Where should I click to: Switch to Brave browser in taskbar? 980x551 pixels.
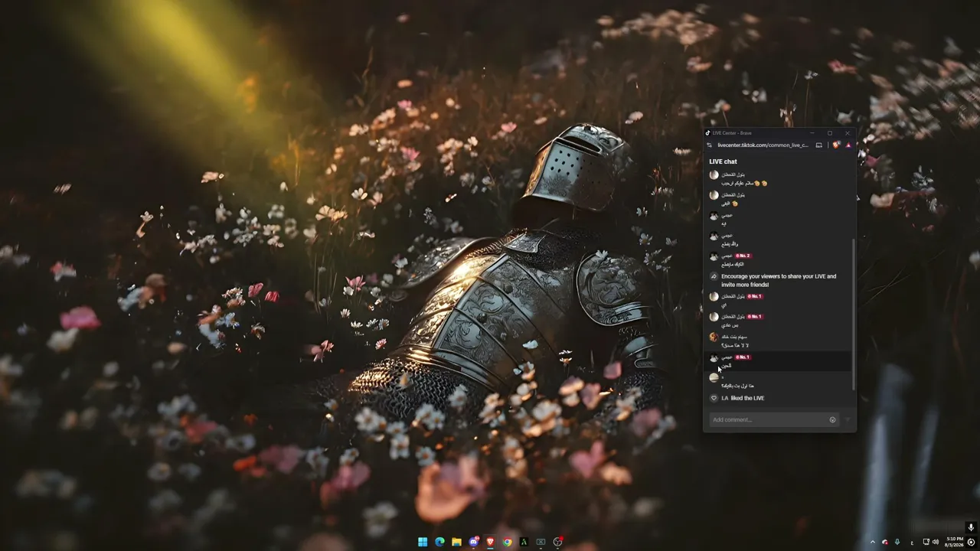[490, 542]
